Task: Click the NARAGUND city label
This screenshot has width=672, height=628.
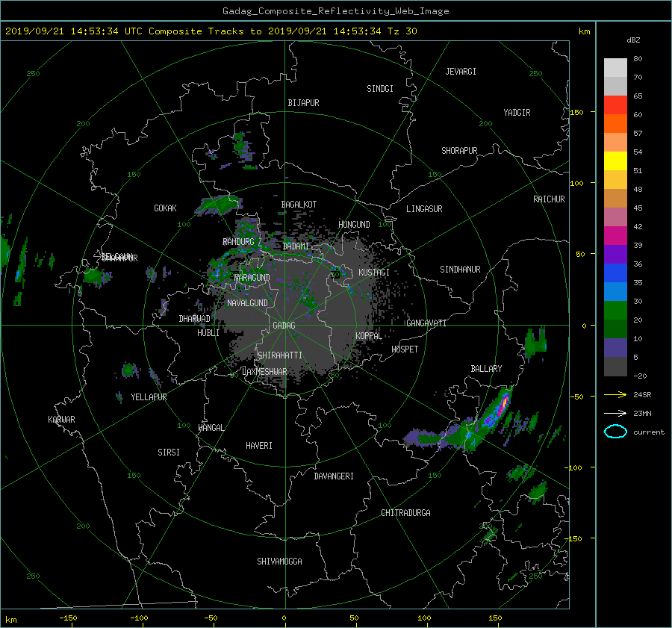Action: [252, 277]
